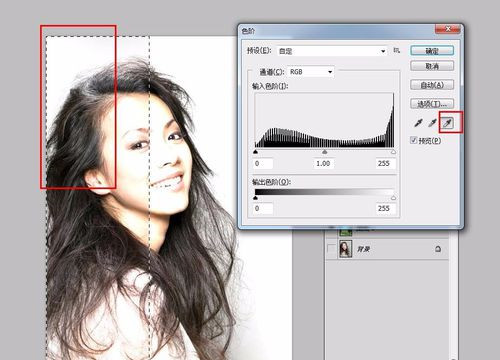The height and width of the screenshot is (360, 500).
Task: Open the 通道(C) channel dropdown showing RGB
Action: [x=311, y=72]
